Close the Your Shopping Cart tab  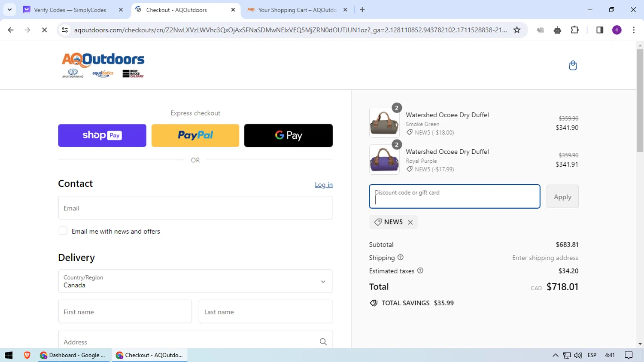coord(345,10)
